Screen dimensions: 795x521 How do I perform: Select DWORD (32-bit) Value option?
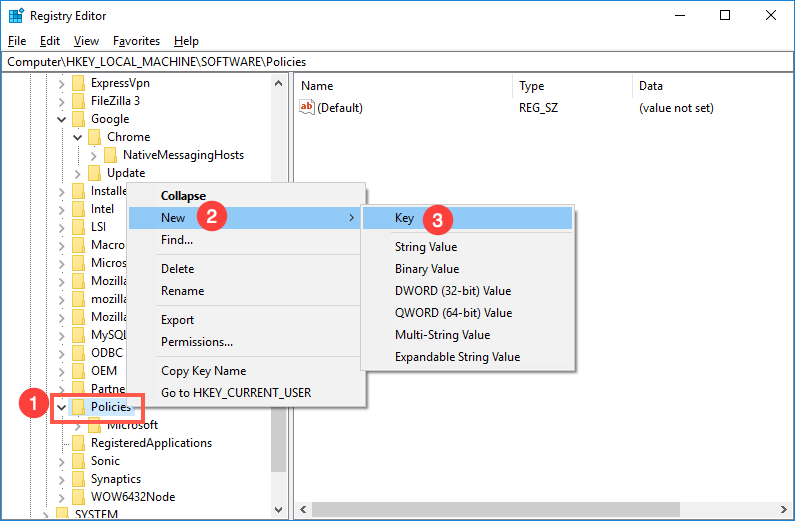point(452,291)
